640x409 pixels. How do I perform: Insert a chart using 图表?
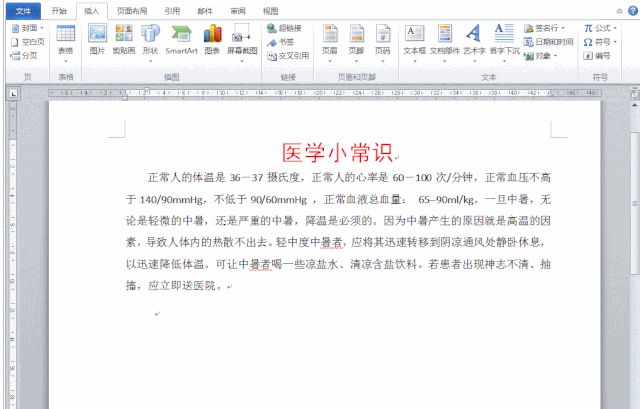point(213,39)
